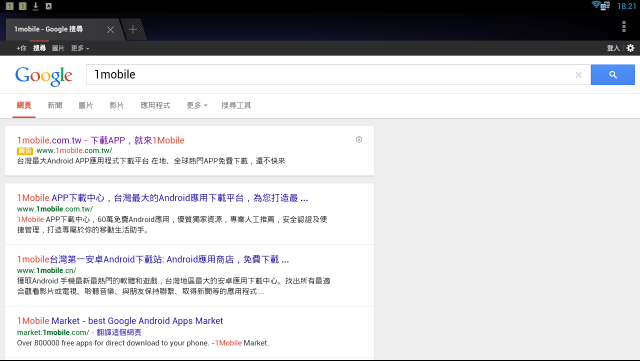Close the 1mobile Google search tab
This screenshot has width=640, height=361.
110,29
